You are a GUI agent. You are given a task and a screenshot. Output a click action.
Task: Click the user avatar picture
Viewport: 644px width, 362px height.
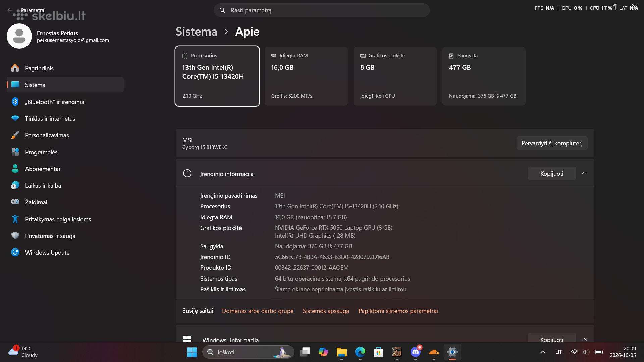click(x=19, y=36)
